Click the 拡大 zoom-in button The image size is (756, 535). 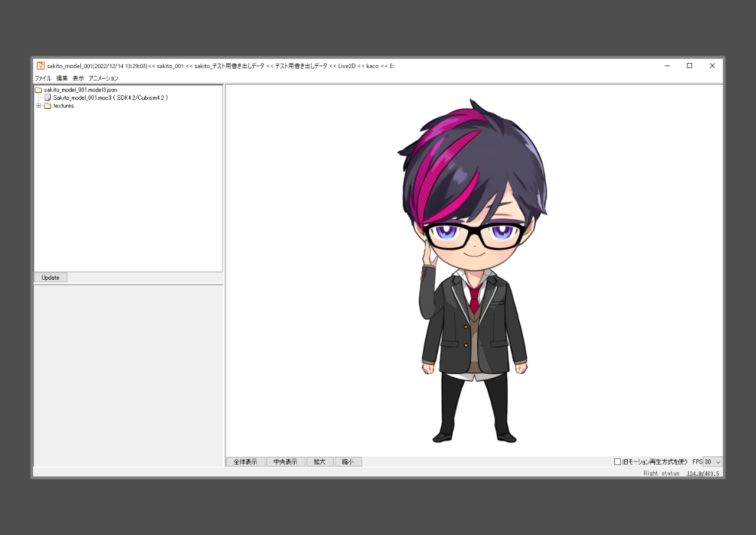coord(320,462)
